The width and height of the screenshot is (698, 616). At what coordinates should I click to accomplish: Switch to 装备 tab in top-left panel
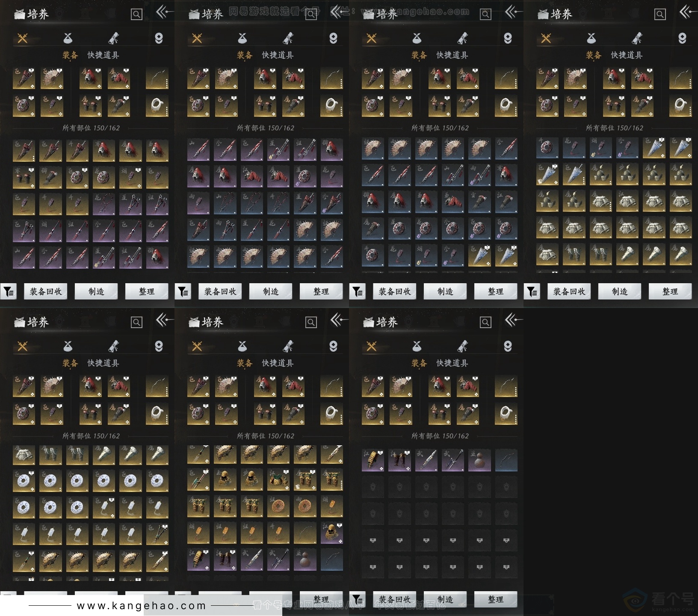pos(70,55)
